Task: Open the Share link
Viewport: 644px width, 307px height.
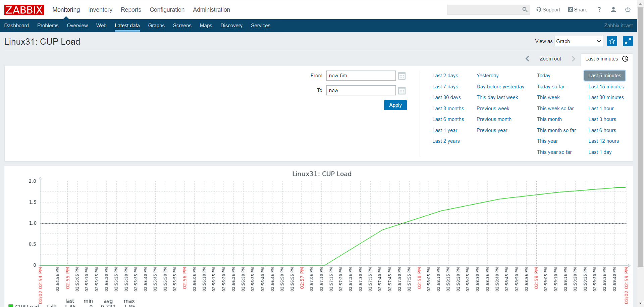Action: [x=578, y=10]
